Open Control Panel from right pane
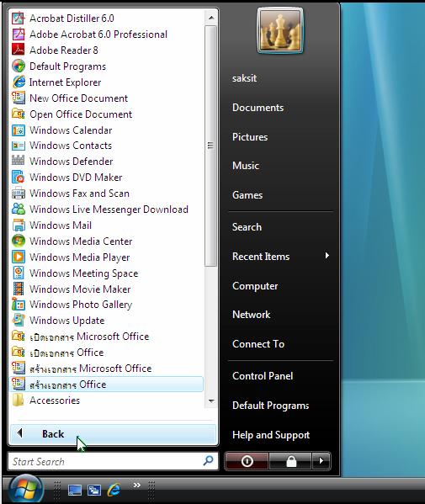The image size is (425, 504). pyautogui.click(x=263, y=376)
